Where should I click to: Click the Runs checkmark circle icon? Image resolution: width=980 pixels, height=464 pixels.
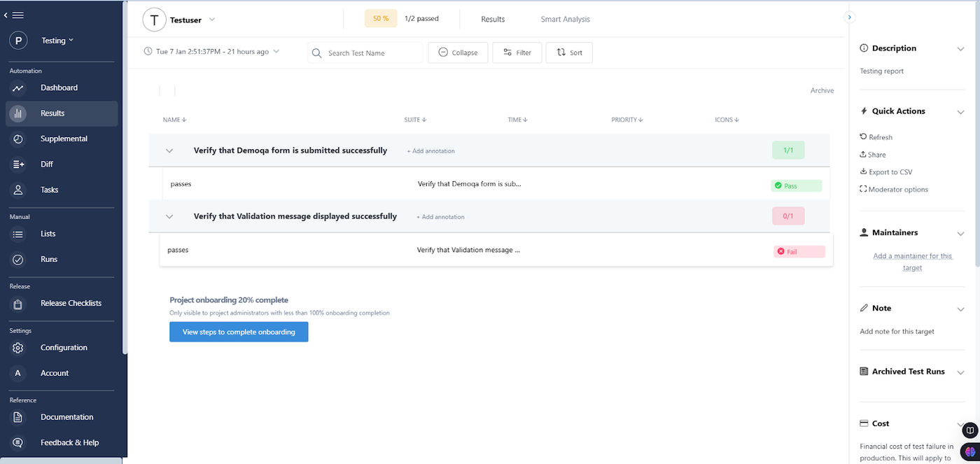point(18,260)
